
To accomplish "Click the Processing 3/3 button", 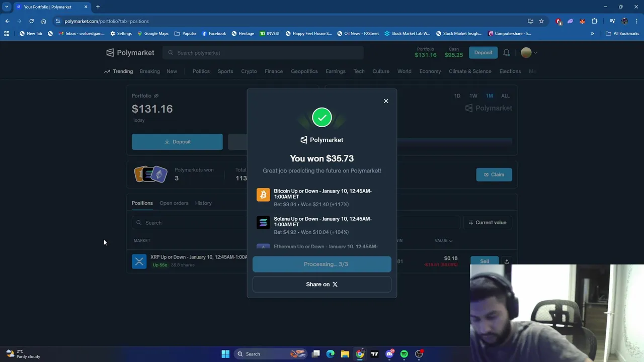I will [322, 264].
